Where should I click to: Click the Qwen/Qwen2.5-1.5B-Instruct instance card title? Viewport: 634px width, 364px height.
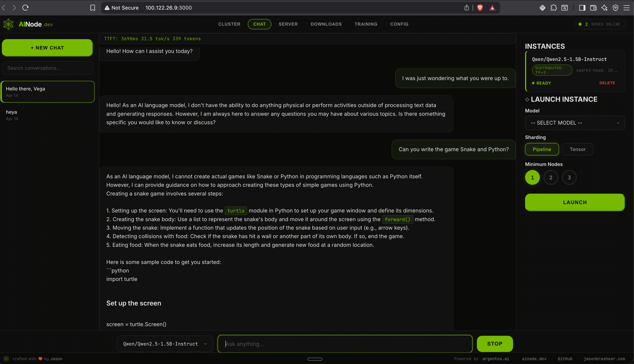(x=569, y=59)
